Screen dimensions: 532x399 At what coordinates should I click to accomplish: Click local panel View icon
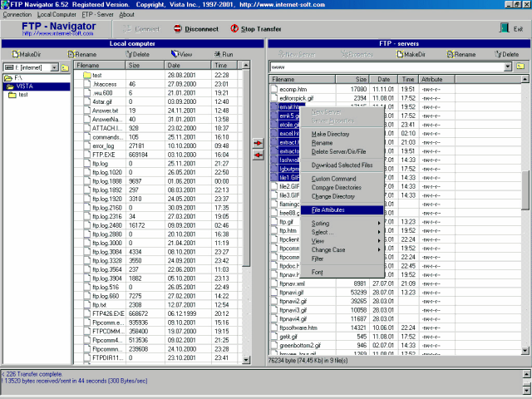[x=175, y=54]
